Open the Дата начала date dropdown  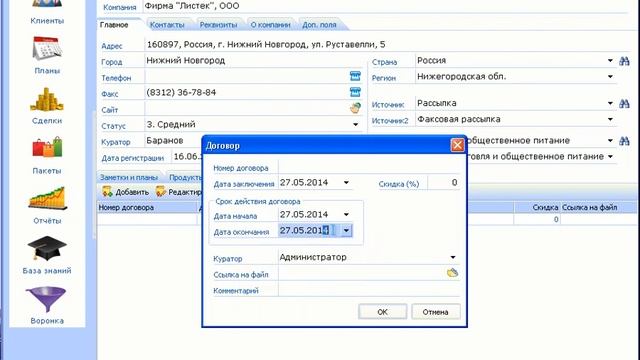[x=346, y=214]
